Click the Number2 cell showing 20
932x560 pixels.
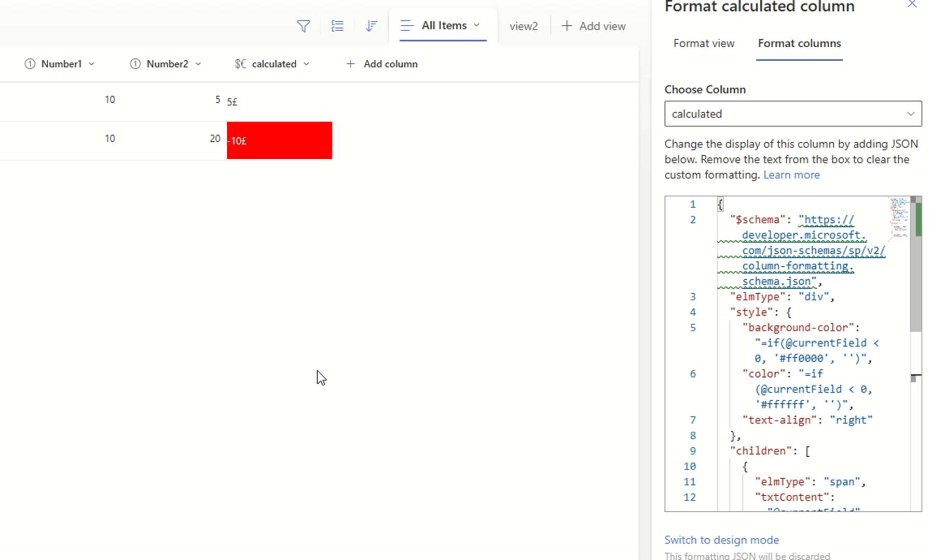pyautogui.click(x=215, y=139)
